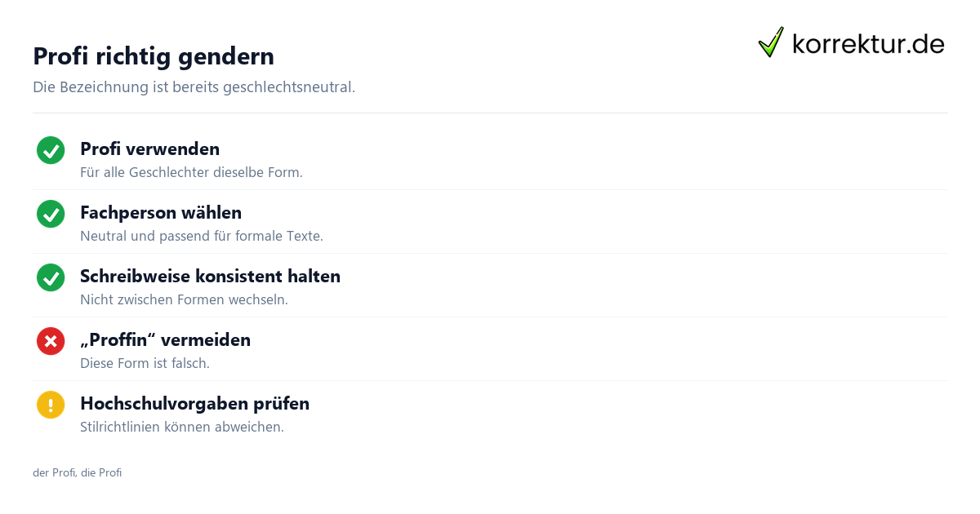Click yellow exclamation icon beside Hochschulvorgaben prüfen
980x514 pixels.
[x=51, y=405]
